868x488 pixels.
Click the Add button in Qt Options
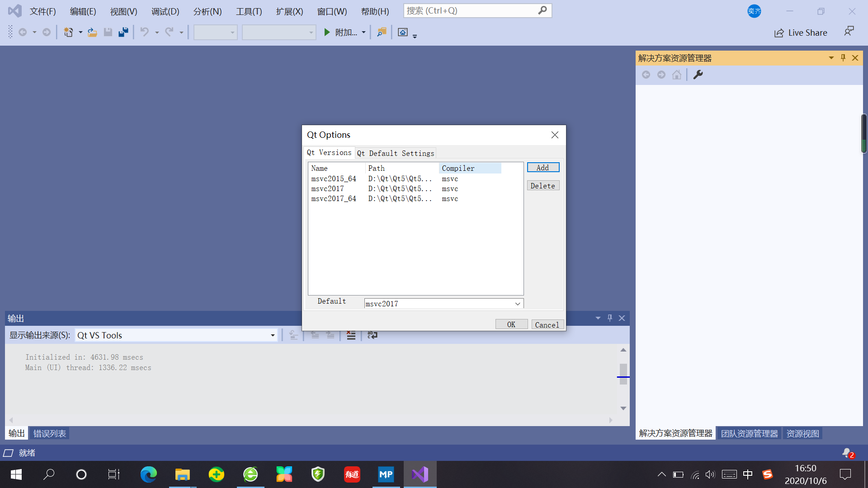click(543, 168)
